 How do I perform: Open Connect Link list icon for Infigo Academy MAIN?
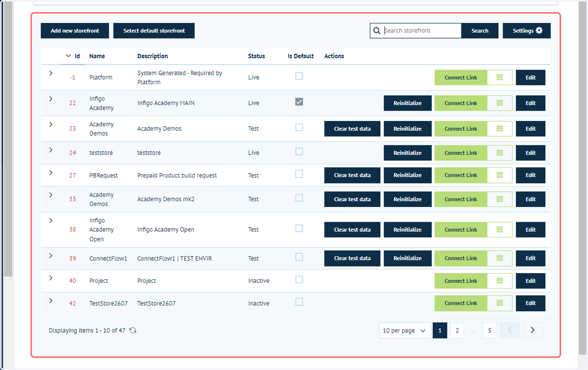pos(500,103)
